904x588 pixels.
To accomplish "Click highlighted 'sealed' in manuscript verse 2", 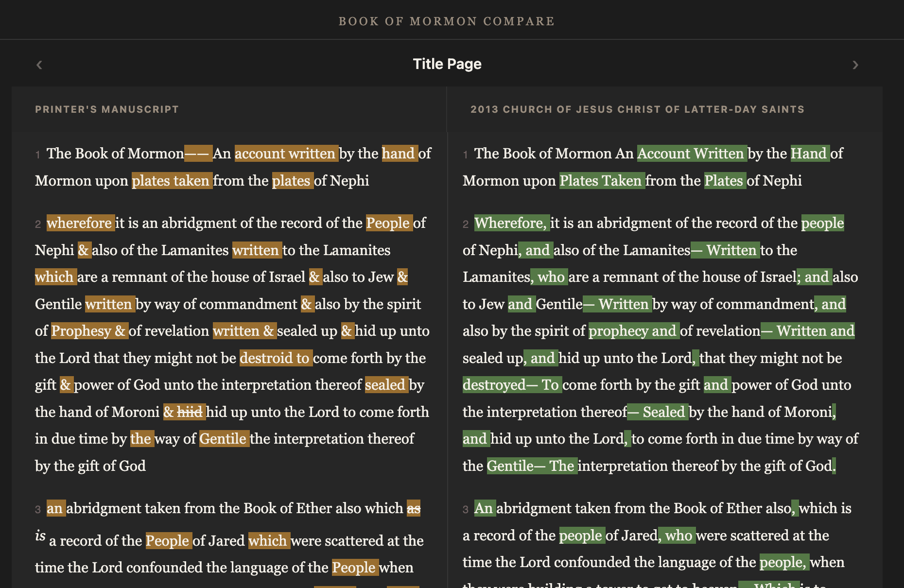I will [386, 385].
